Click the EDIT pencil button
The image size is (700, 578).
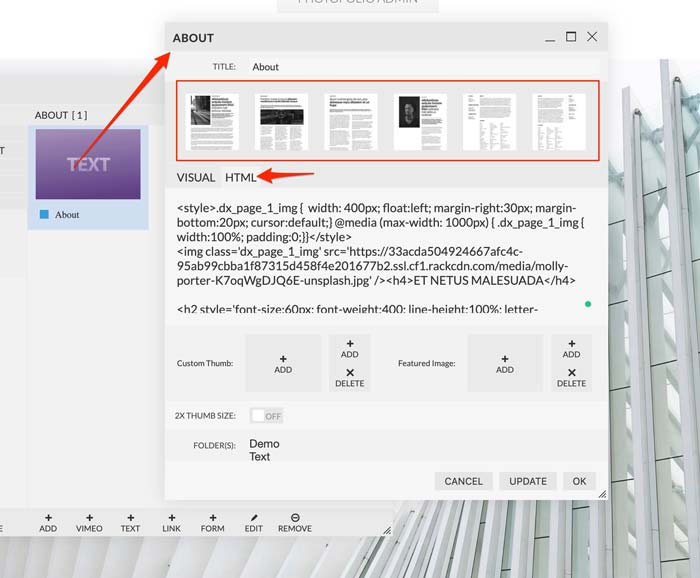point(254,523)
